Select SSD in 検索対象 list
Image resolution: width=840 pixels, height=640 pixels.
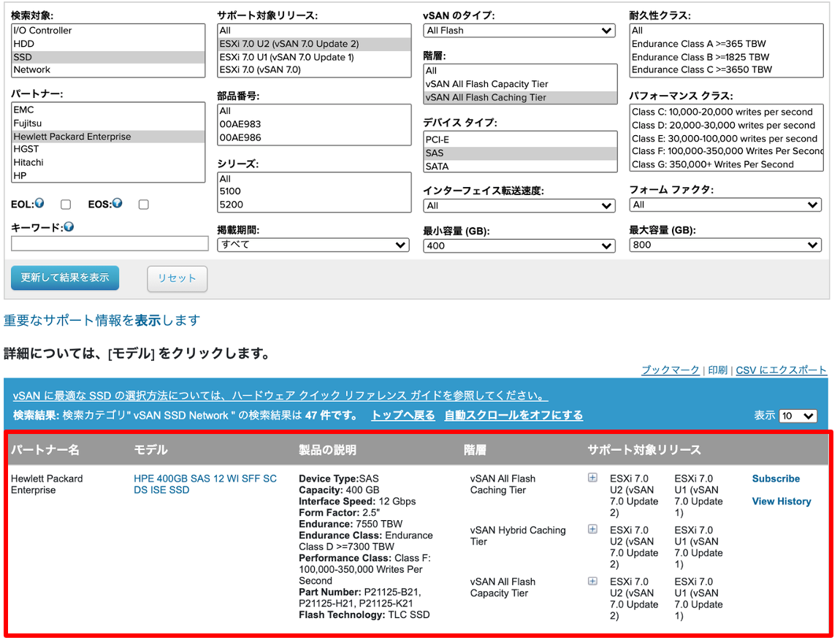pyautogui.click(x=107, y=57)
